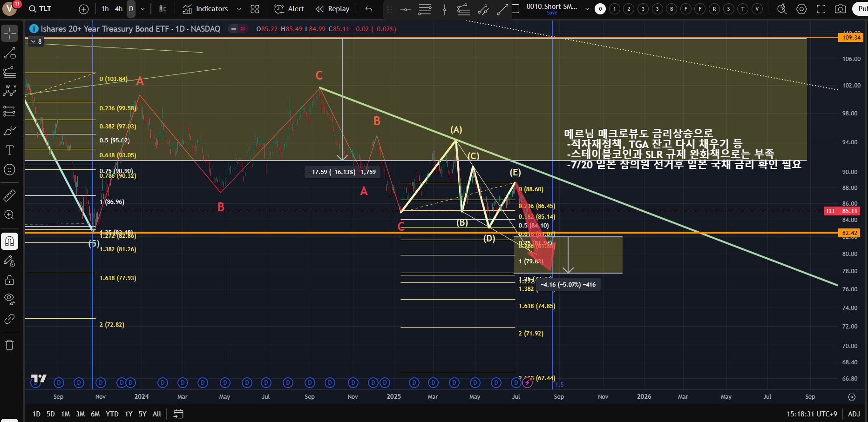Image resolution: width=868 pixels, height=422 pixels.
Task: Open the Indicators panel
Action: click(205, 9)
